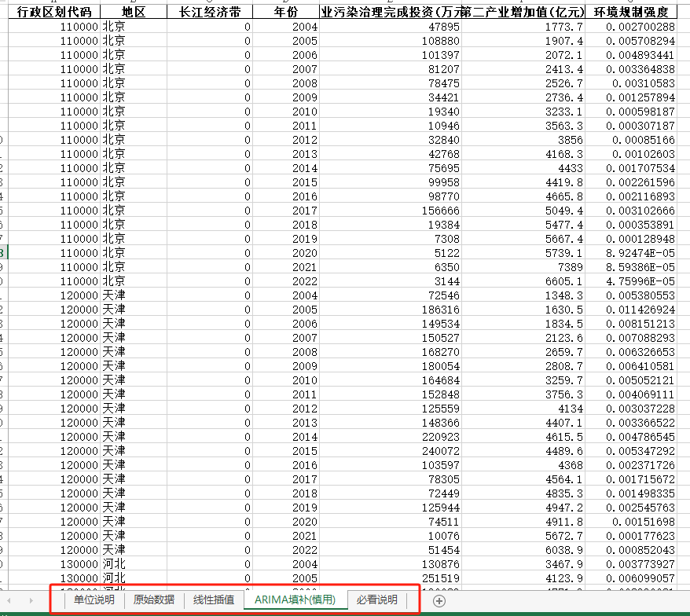This screenshot has height=616, width=690.
Task: Select the 河北 cell in the 2004 row
Action: click(134, 564)
